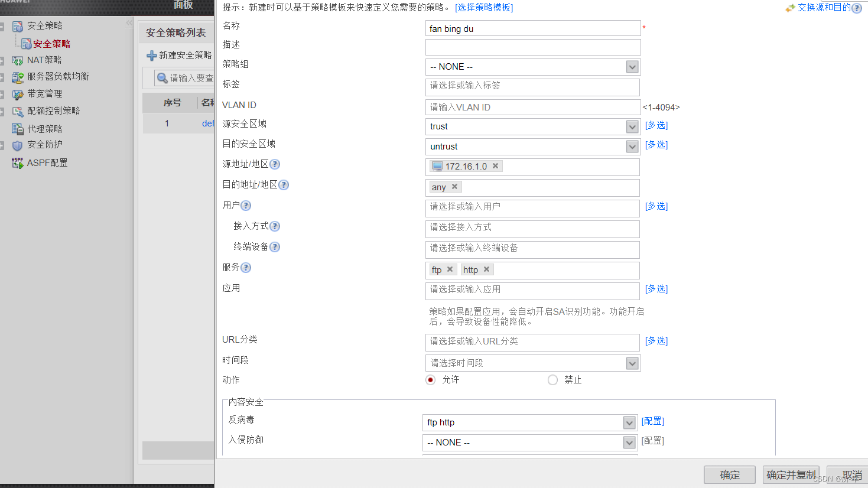Image resolution: width=868 pixels, height=488 pixels.
Task: Select ASPF配置 in the sidebar menu
Action: 47,163
